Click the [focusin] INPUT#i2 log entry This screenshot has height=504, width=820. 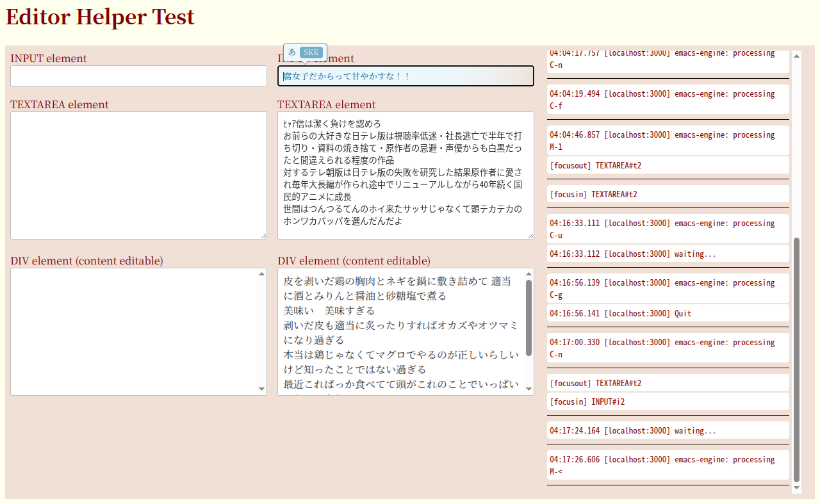[x=668, y=402]
